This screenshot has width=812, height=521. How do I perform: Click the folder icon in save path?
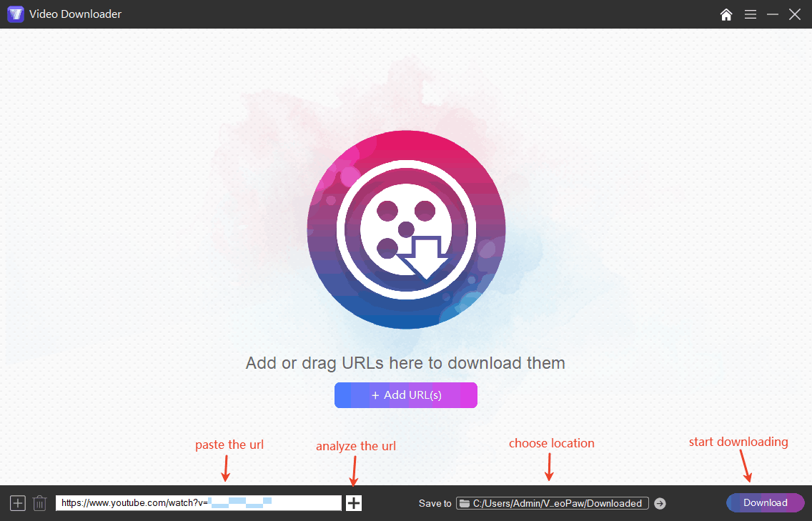(x=465, y=503)
